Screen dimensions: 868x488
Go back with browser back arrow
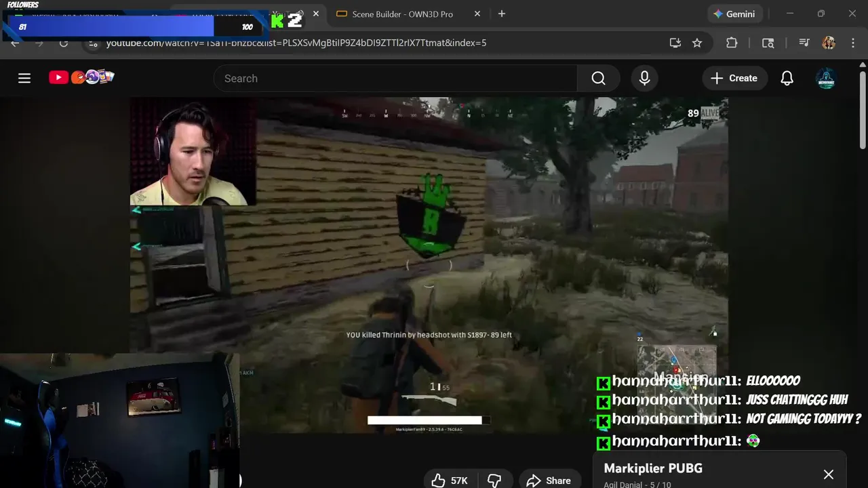pos(15,43)
